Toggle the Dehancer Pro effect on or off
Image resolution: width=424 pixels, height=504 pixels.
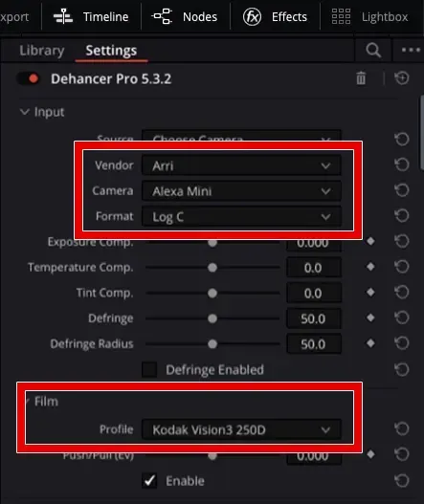(x=29, y=78)
